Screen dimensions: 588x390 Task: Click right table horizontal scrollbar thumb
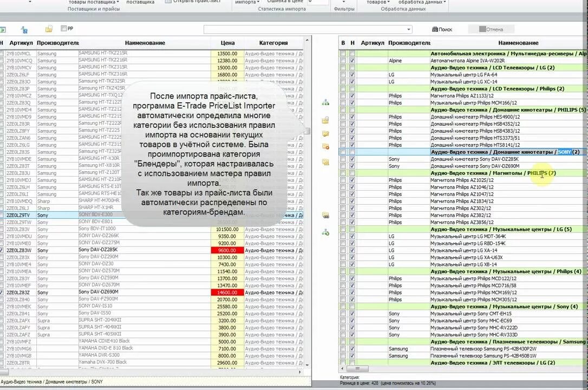coord(357,368)
